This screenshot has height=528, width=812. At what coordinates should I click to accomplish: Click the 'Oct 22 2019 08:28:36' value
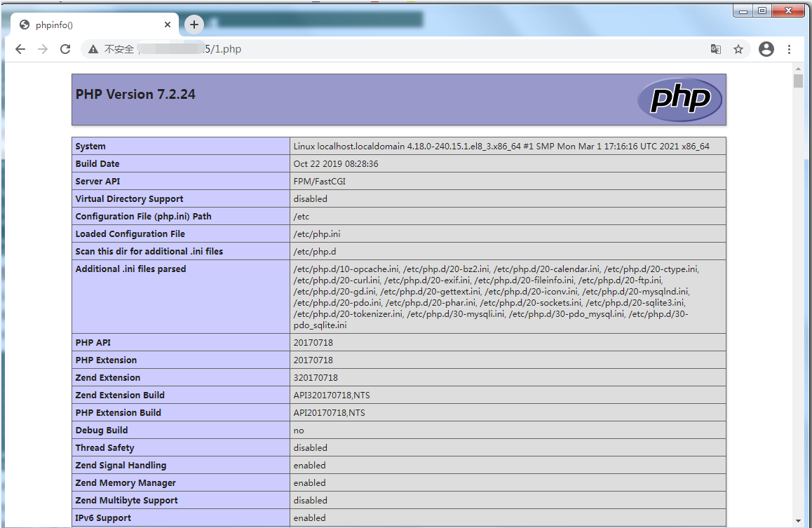[x=336, y=163]
